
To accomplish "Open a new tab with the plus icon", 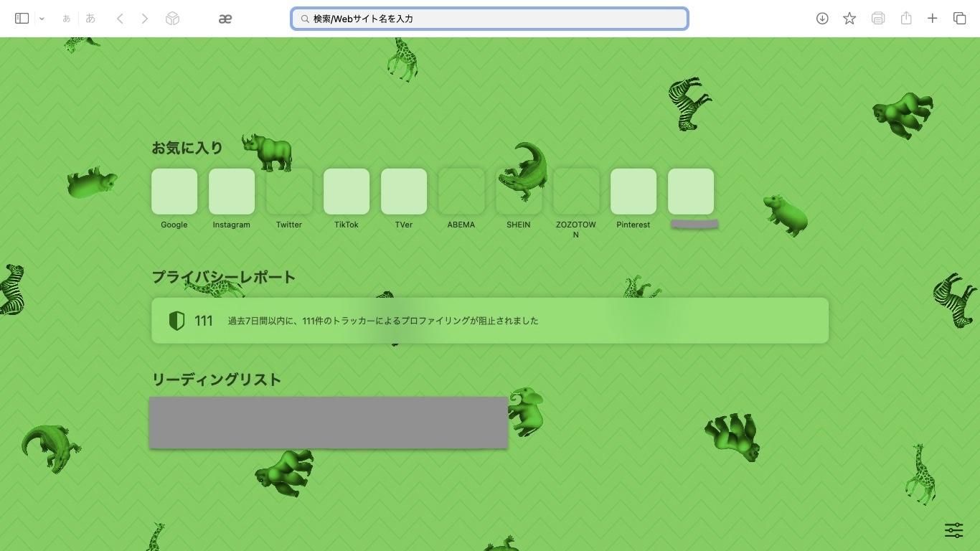I will pyautogui.click(x=933, y=19).
